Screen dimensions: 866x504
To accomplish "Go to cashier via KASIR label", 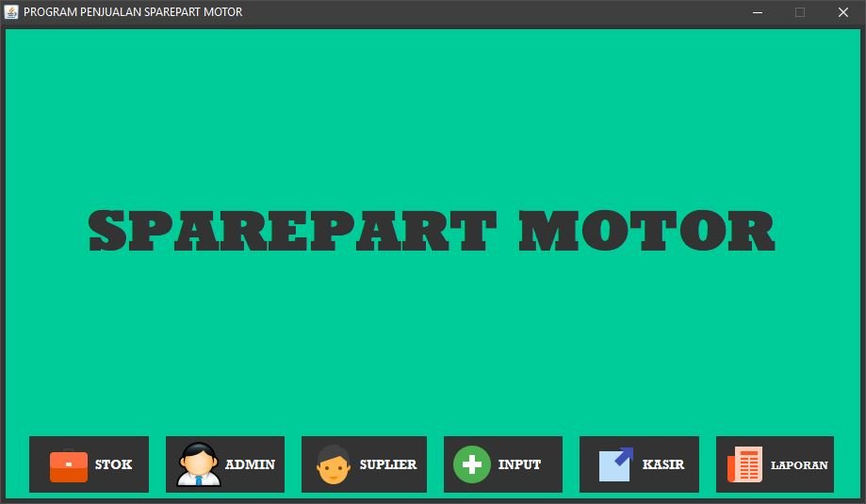I will 663,464.
